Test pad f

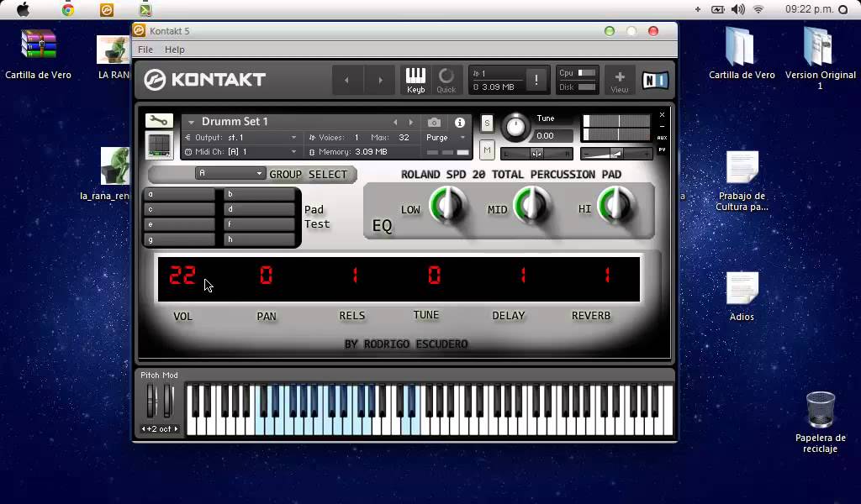tap(260, 224)
